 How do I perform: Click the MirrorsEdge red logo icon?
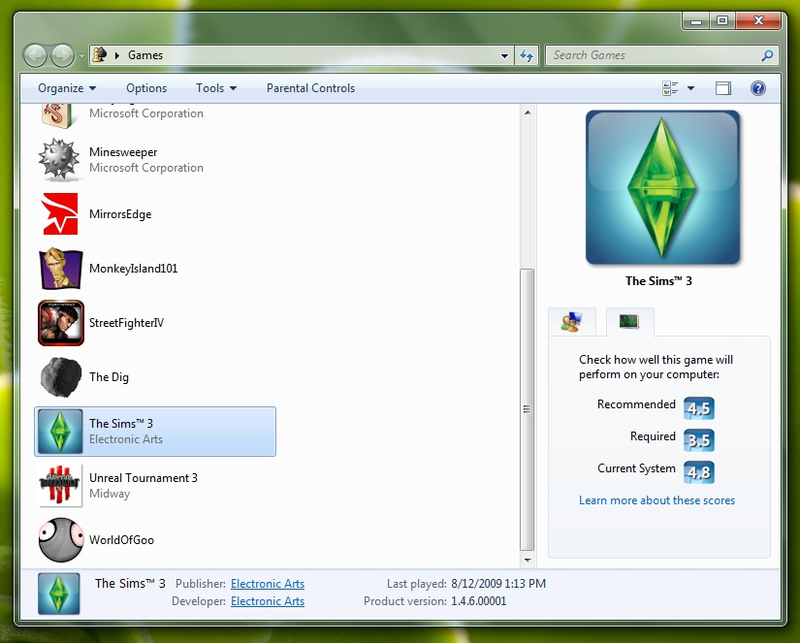60,214
